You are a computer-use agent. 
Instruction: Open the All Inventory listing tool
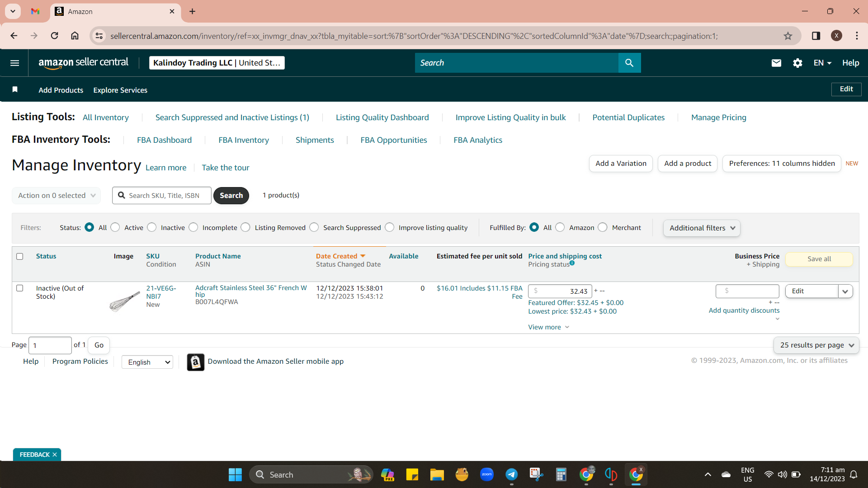tap(106, 117)
